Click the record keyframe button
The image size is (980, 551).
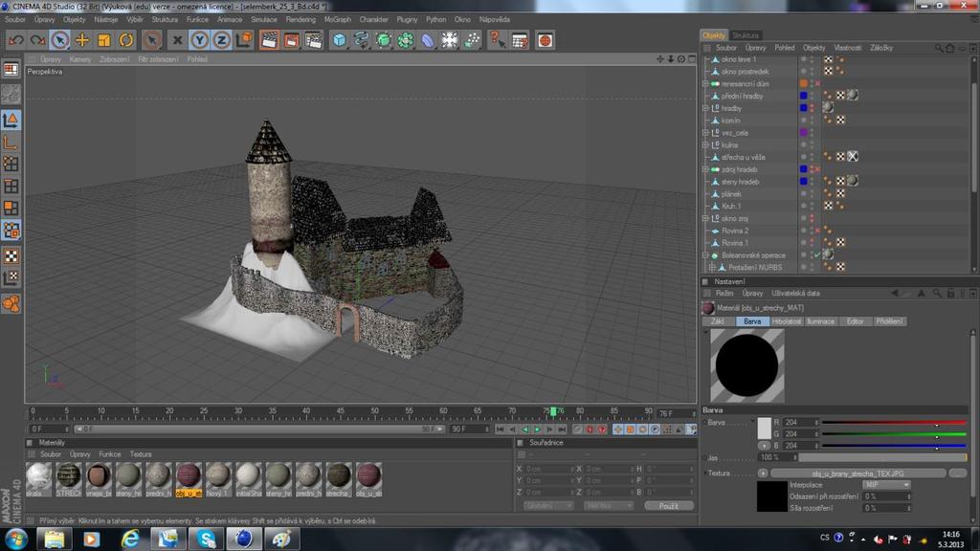pos(590,430)
